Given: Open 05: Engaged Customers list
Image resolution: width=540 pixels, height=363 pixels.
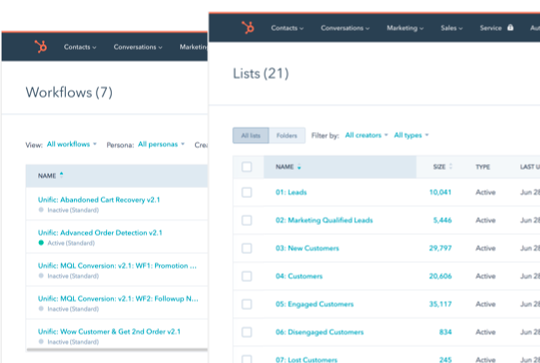Looking at the screenshot, I should coord(314,304).
